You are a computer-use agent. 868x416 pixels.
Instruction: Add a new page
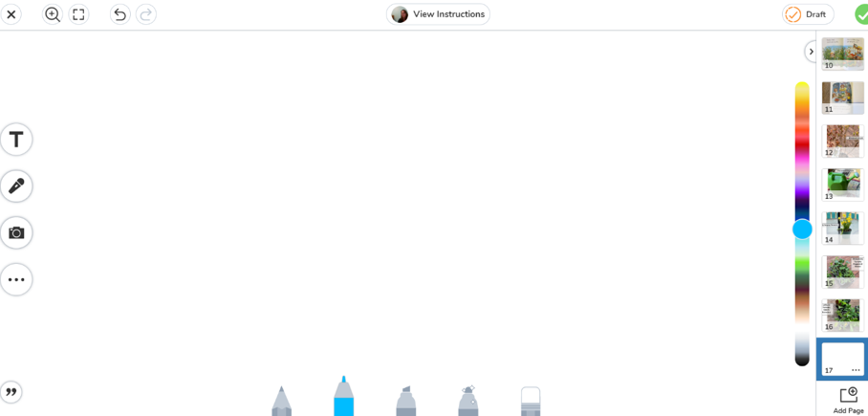(848, 401)
